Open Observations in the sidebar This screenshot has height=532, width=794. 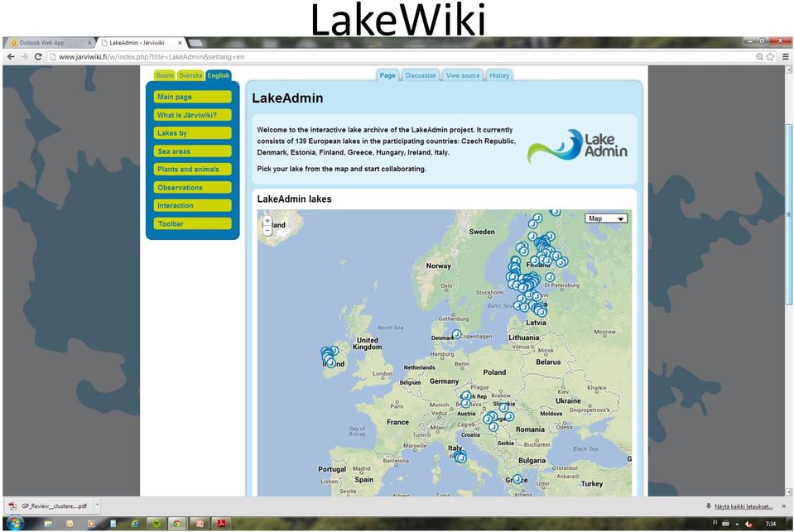pos(192,187)
